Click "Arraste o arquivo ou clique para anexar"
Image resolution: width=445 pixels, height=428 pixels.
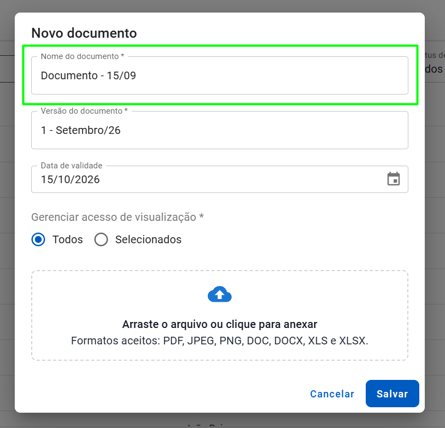220,324
